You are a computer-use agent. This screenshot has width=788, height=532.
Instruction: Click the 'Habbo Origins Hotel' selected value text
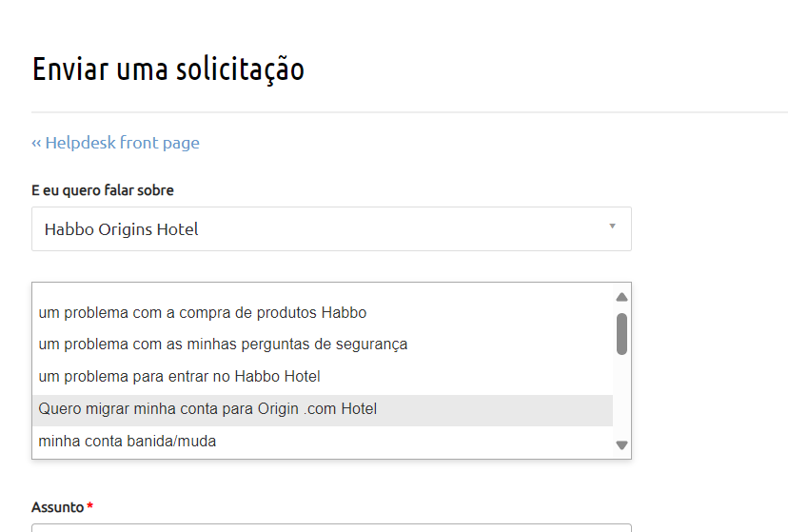[121, 229]
